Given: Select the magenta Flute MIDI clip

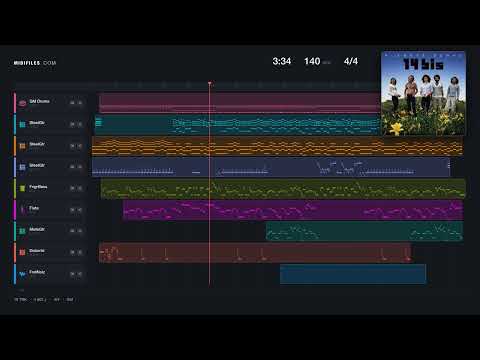Looking at the screenshot, I should click(x=293, y=210).
